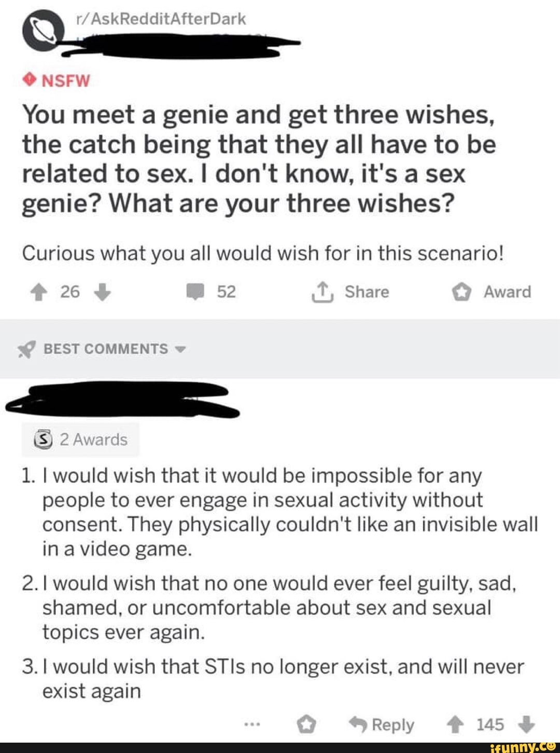The height and width of the screenshot is (753, 560).
Task: Downvote the top comment
Action: coord(526,724)
